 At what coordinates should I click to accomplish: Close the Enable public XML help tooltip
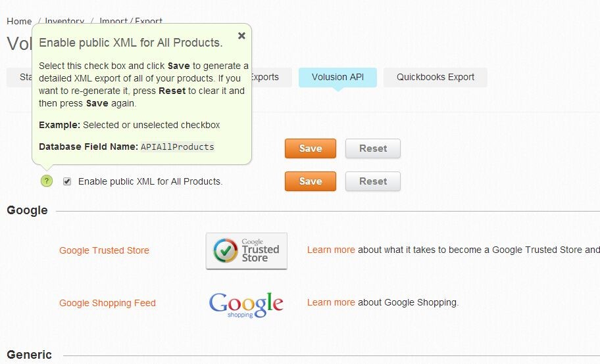(241, 36)
